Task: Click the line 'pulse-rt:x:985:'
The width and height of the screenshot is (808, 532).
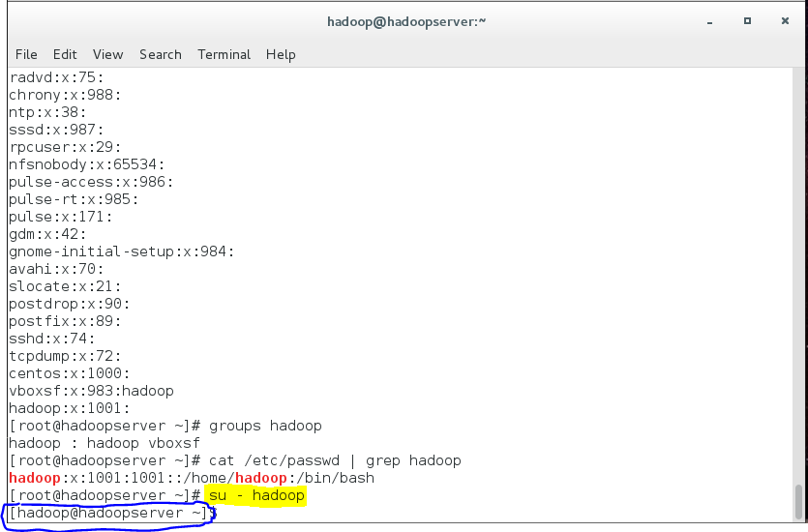Action: 74,199
